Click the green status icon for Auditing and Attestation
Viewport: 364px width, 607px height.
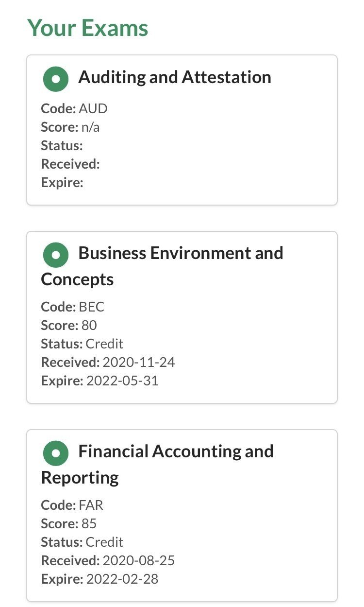(55, 79)
